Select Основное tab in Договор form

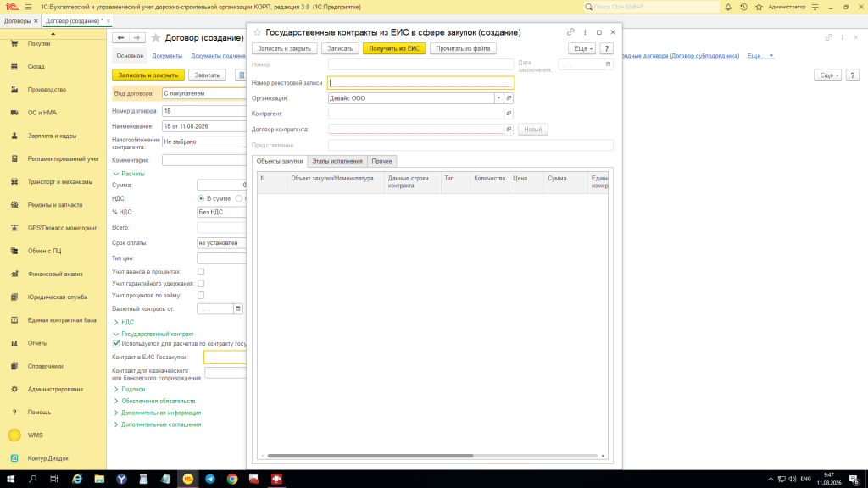click(x=130, y=56)
